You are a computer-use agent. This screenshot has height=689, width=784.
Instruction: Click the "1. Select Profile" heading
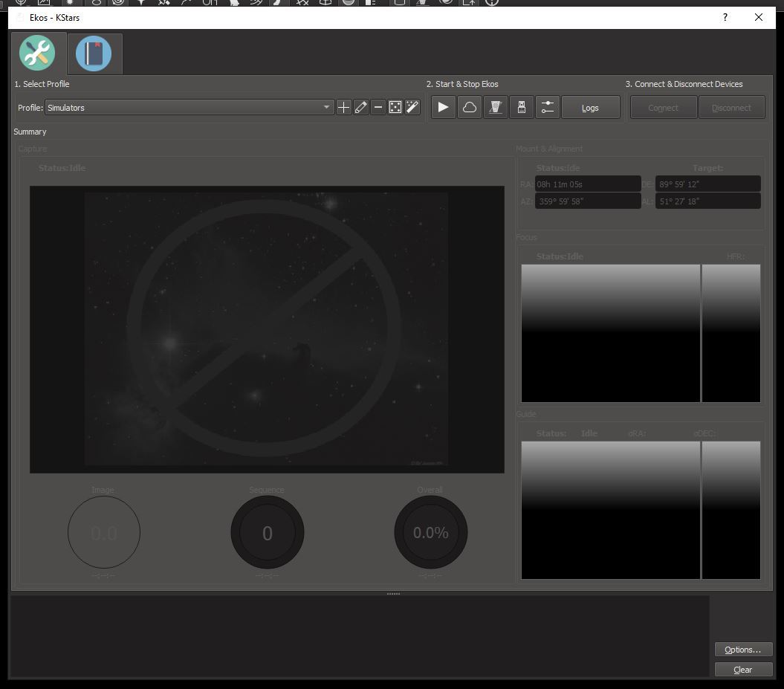(x=42, y=84)
